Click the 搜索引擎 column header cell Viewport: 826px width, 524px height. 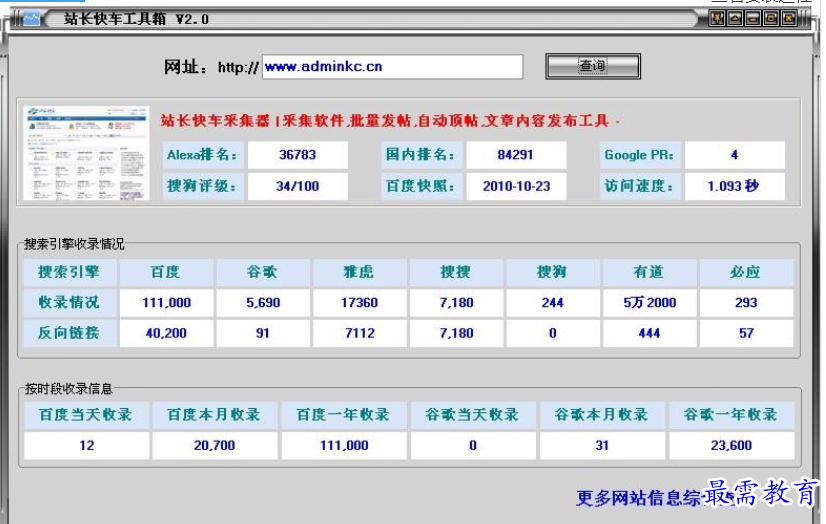click(x=70, y=272)
